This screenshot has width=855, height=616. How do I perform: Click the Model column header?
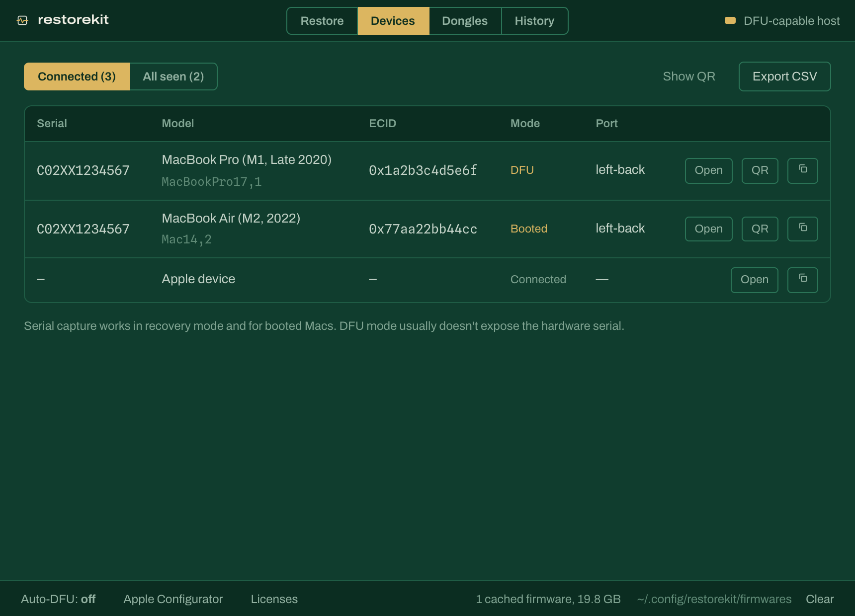(x=177, y=124)
